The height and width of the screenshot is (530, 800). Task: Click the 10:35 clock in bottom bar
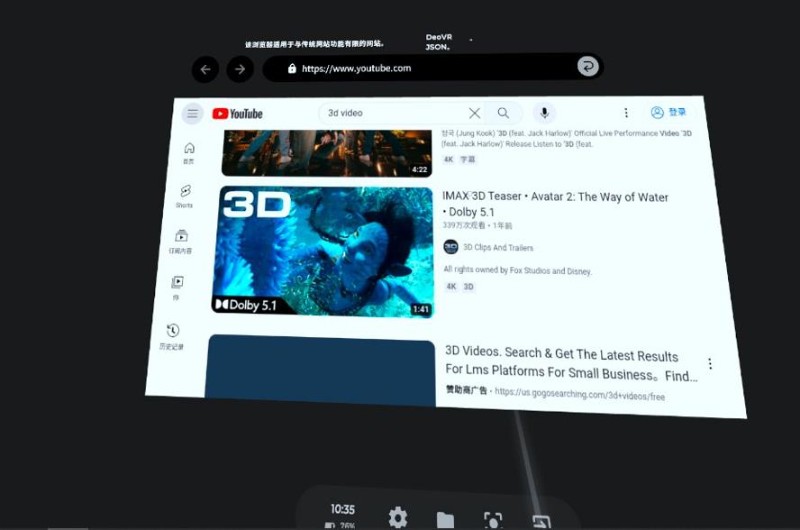[342, 509]
